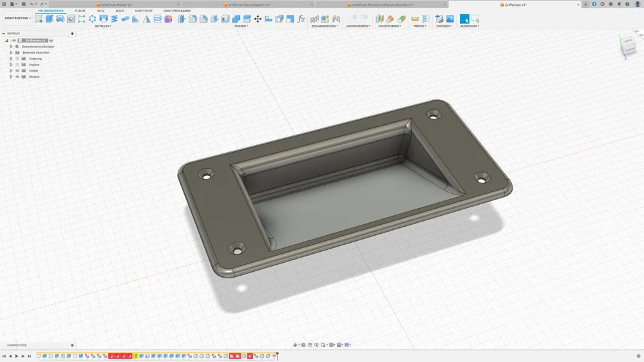Click the Undo arrow

32,4
